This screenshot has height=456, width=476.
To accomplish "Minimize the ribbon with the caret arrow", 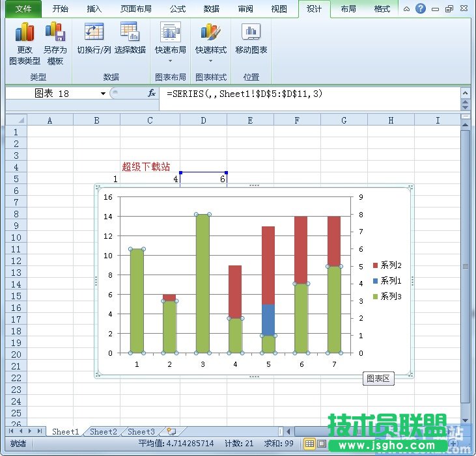I will click(406, 9).
